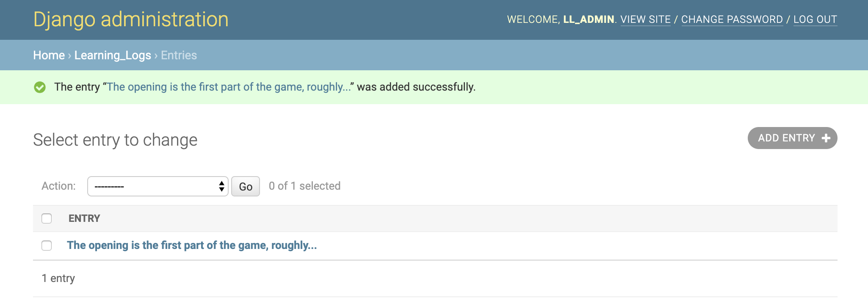Sort by the ENTRY column header

[84, 218]
